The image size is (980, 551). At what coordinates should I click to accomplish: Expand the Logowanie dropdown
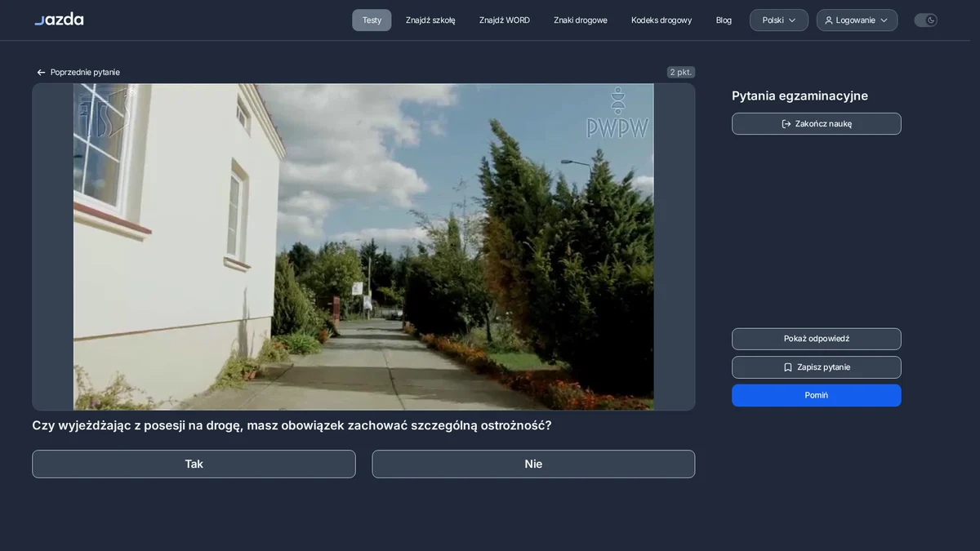857,20
